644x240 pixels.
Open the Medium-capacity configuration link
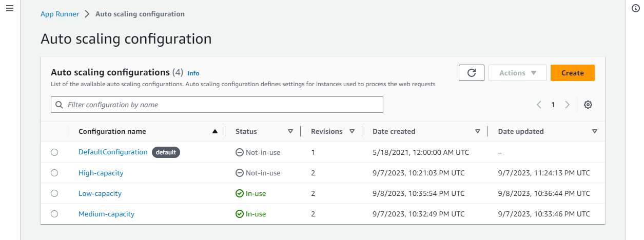106,214
